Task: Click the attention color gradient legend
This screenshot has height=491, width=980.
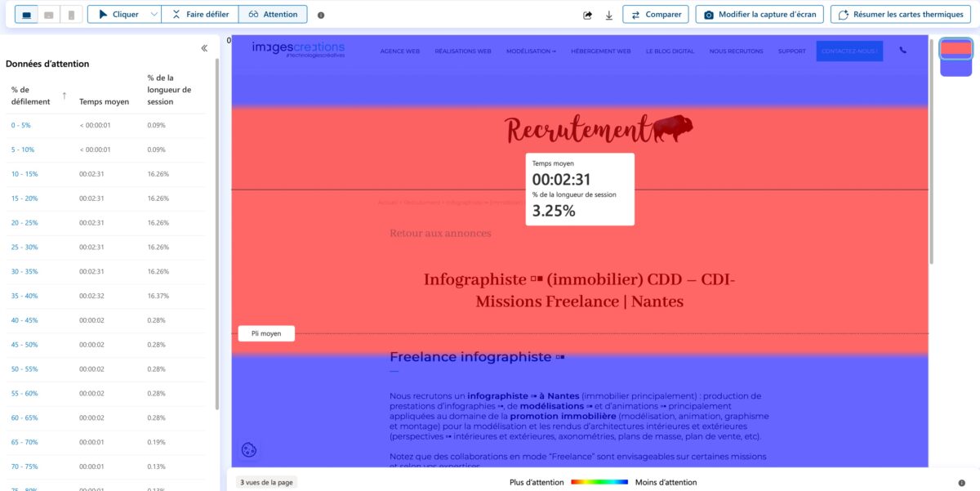Action: click(x=599, y=482)
